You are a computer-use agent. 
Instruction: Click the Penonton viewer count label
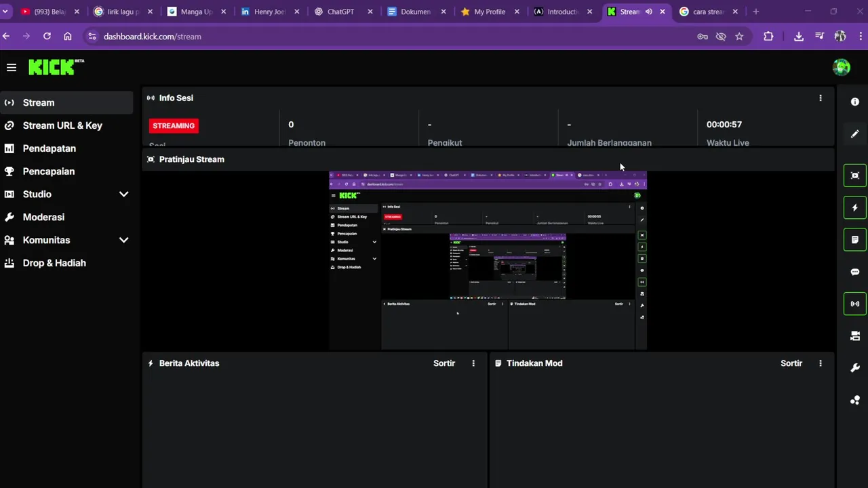[x=307, y=142]
